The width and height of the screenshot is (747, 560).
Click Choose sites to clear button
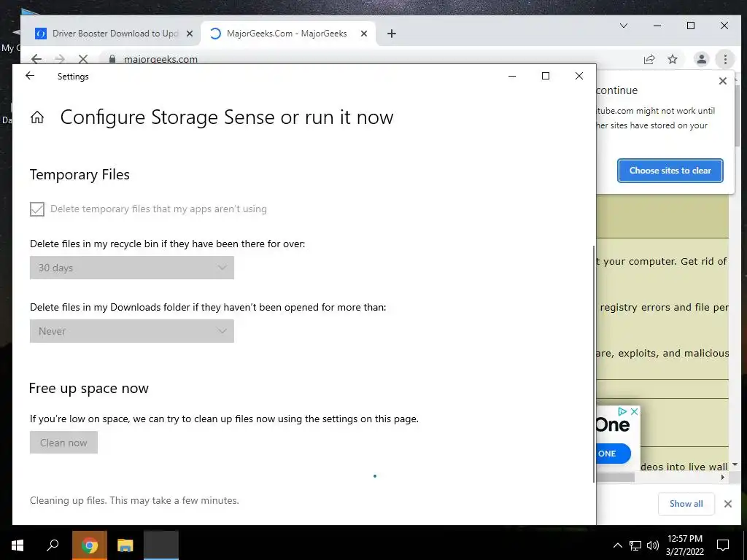coord(670,171)
